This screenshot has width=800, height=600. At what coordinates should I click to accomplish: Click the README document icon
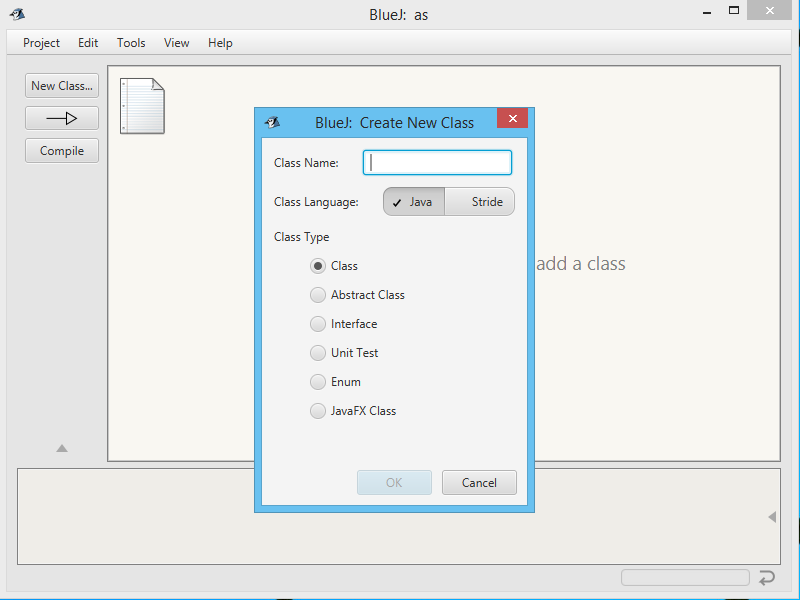click(142, 106)
